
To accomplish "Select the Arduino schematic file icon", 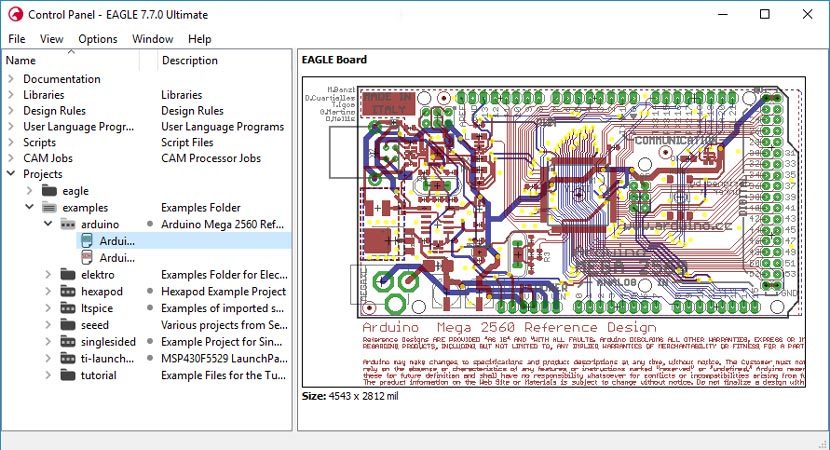I will point(86,258).
